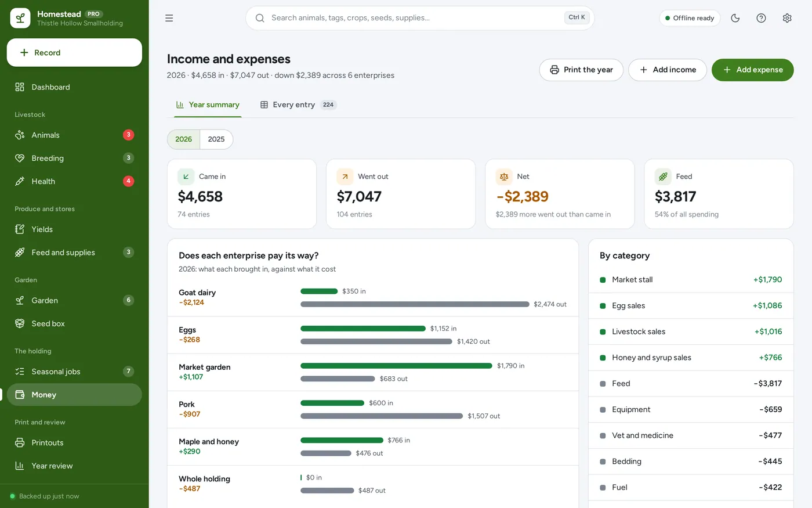Click the Pork enterprise row
This screenshot has height=508, width=812.
click(x=373, y=409)
